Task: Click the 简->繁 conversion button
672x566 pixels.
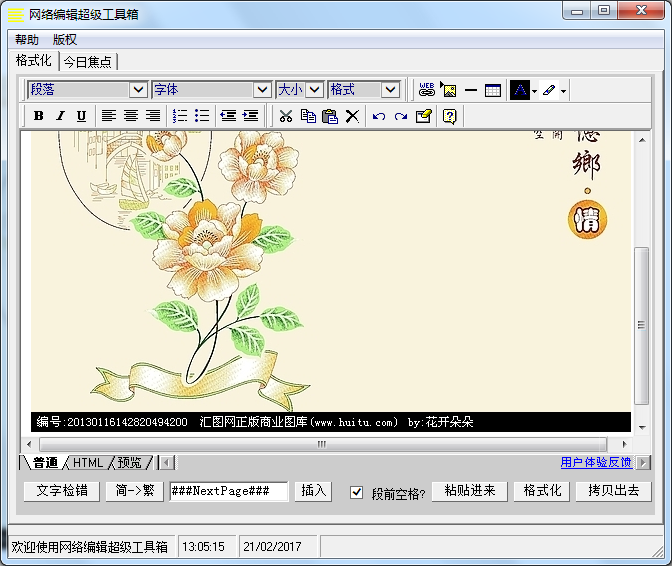Action: [x=135, y=491]
